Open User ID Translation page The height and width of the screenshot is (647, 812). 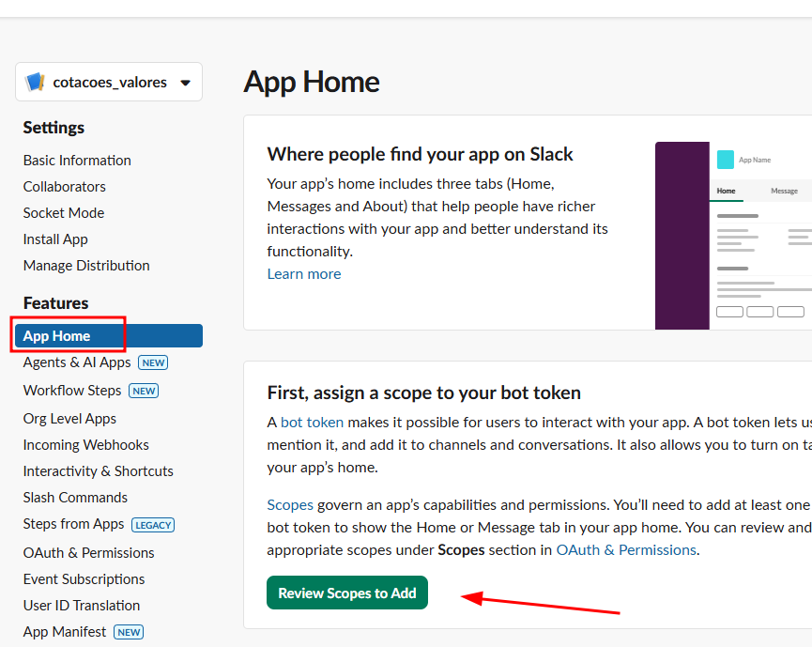coord(82,606)
